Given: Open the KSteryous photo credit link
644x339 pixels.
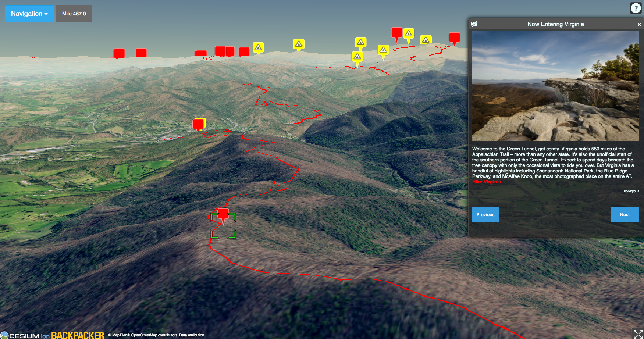Looking at the screenshot, I should coord(631,191).
